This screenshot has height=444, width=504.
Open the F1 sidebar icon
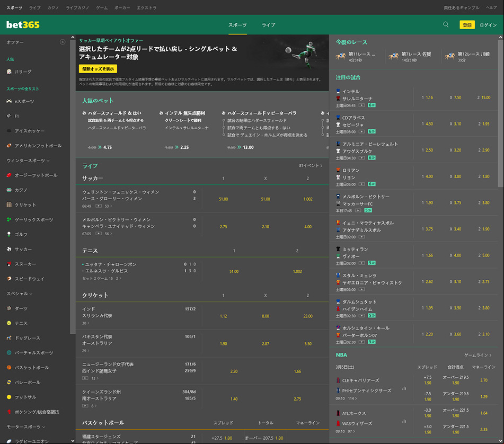tap(9, 116)
